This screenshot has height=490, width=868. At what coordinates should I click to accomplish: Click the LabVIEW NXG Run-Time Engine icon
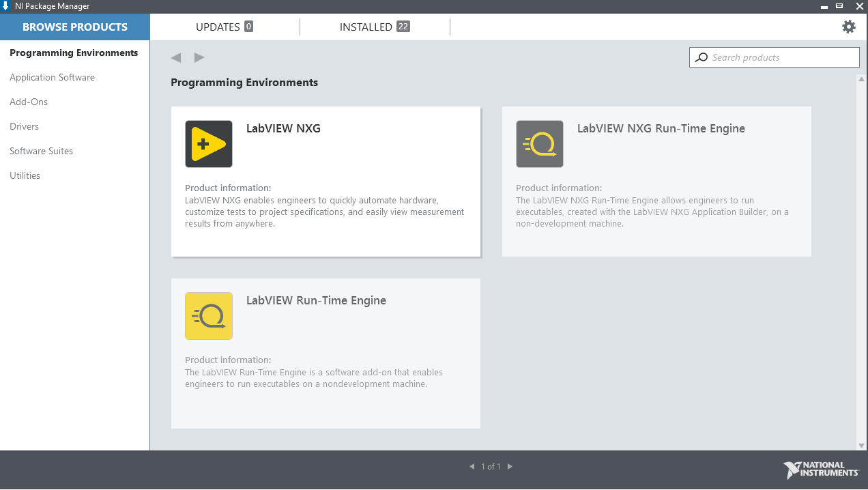[540, 144]
